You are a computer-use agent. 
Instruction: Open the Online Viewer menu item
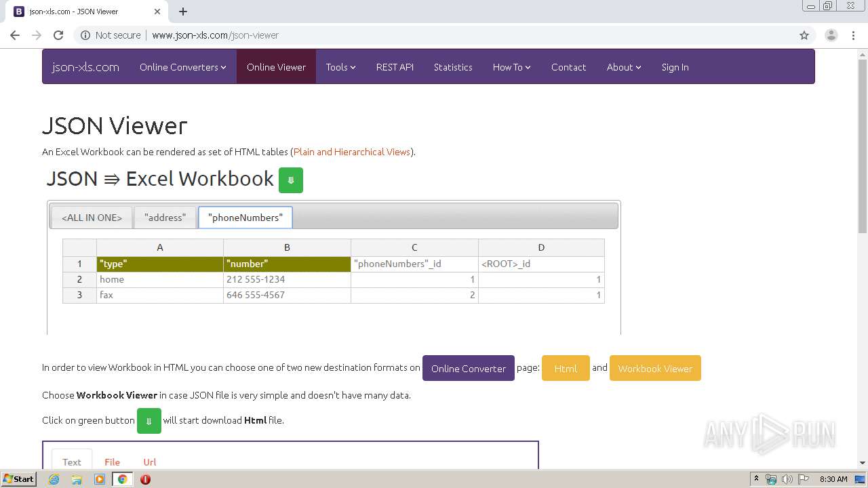276,67
